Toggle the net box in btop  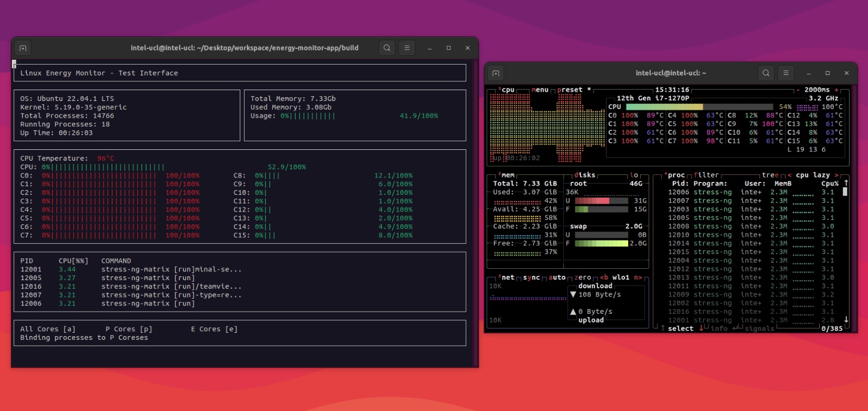[x=507, y=277]
